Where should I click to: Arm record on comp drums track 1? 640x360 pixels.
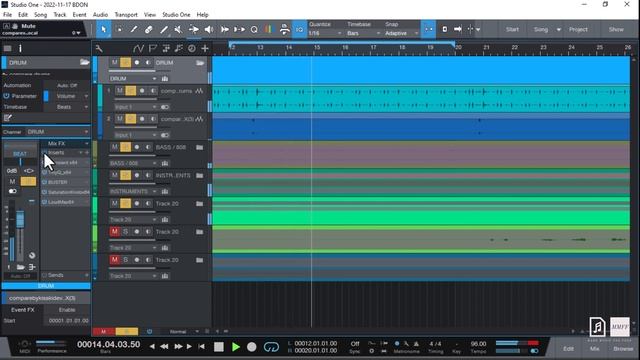point(142,91)
